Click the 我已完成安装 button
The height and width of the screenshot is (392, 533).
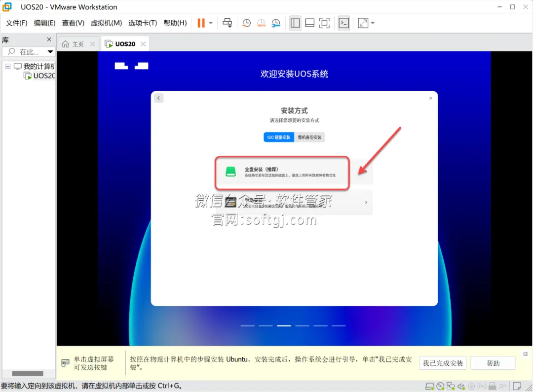443,363
